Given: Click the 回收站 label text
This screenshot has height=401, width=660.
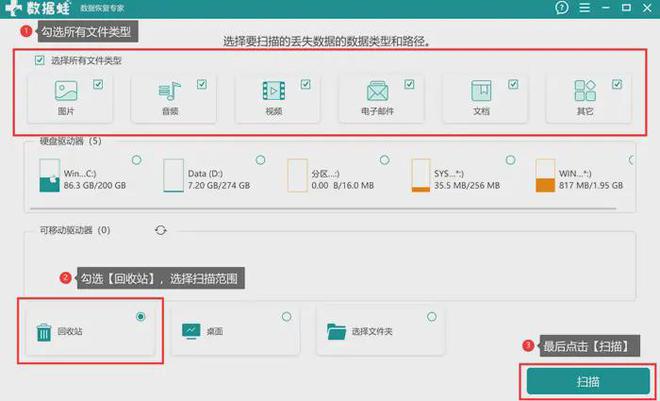Looking at the screenshot, I should coord(70,332).
